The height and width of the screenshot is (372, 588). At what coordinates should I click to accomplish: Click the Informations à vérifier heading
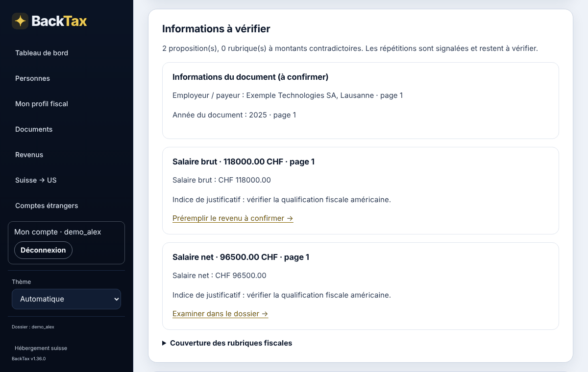216,29
